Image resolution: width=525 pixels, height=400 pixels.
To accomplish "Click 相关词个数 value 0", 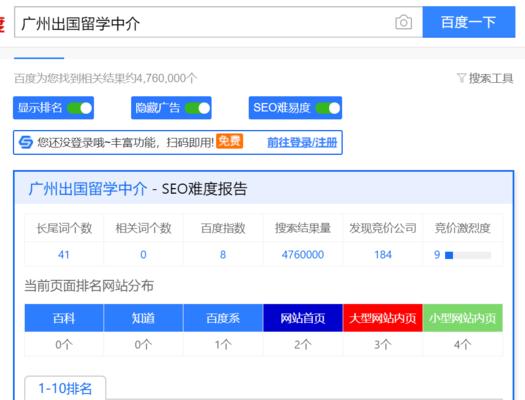I will [143, 255].
